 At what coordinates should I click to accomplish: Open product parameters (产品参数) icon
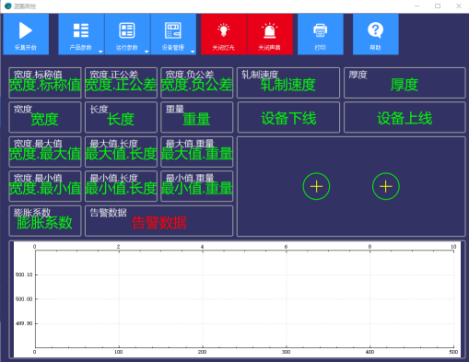[x=81, y=30]
